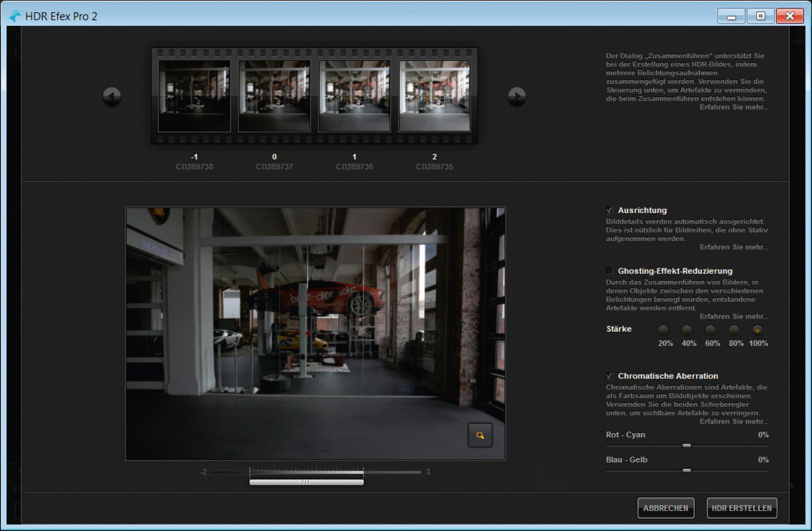Click the exposure range slider bar below preview
The width and height of the screenshot is (812, 531).
coord(306,483)
